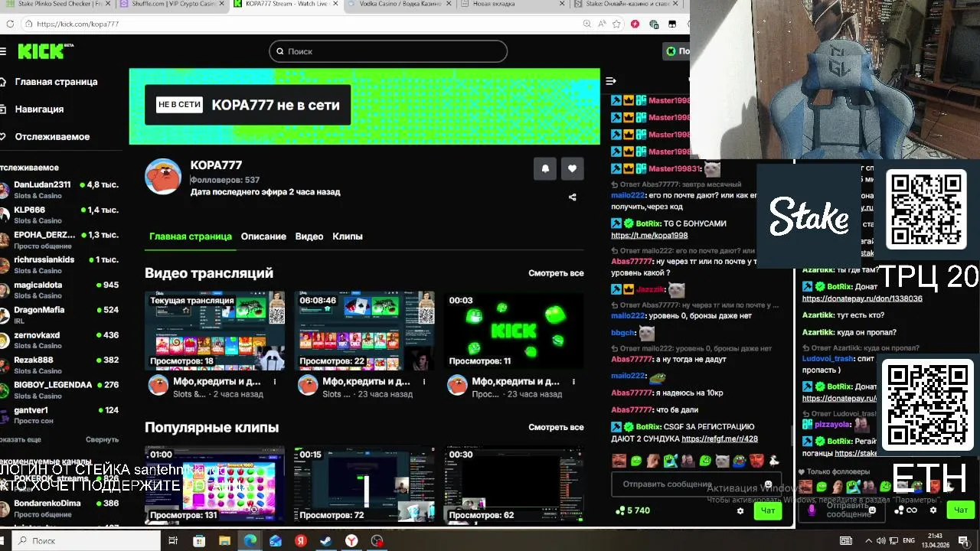Open the File Explorer taskbar icon
The image size is (980, 551).
click(225, 541)
